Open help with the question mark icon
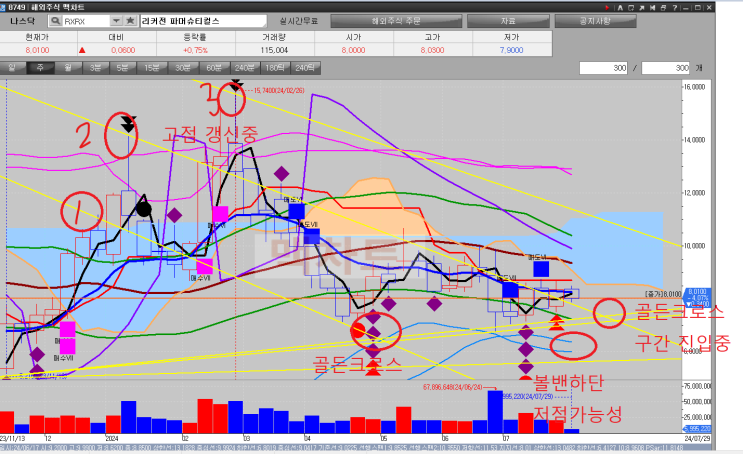 pos(675,8)
